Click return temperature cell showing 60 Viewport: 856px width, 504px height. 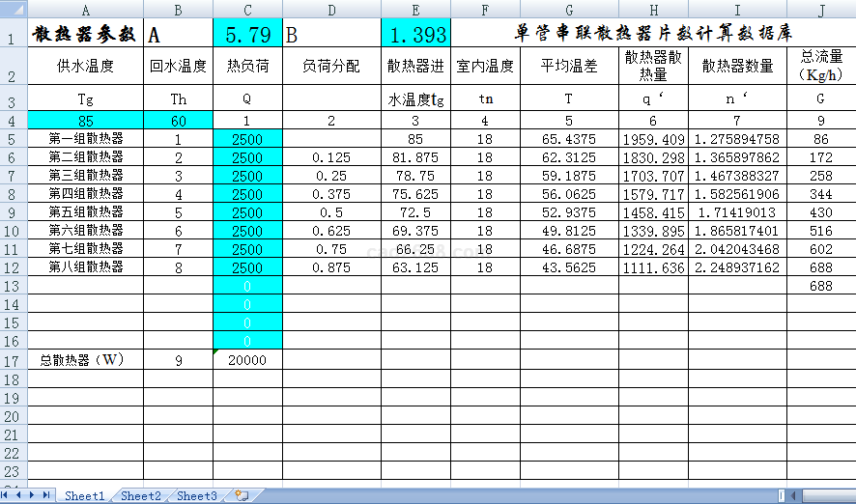click(x=178, y=121)
